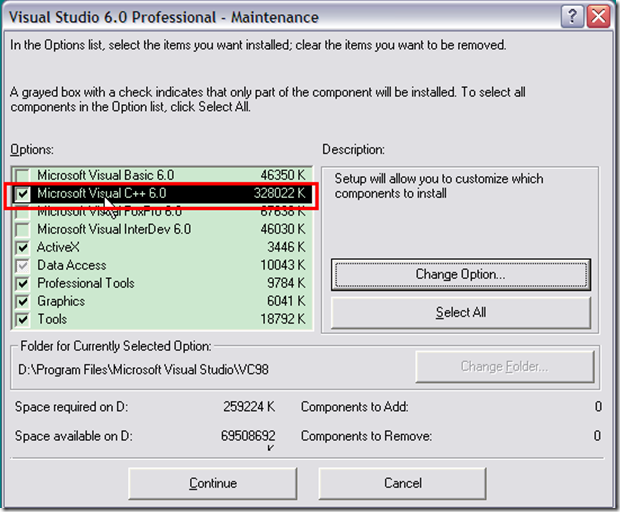Click the 259224 K space required value
This screenshot has width=620, height=512.
point(249,407)
